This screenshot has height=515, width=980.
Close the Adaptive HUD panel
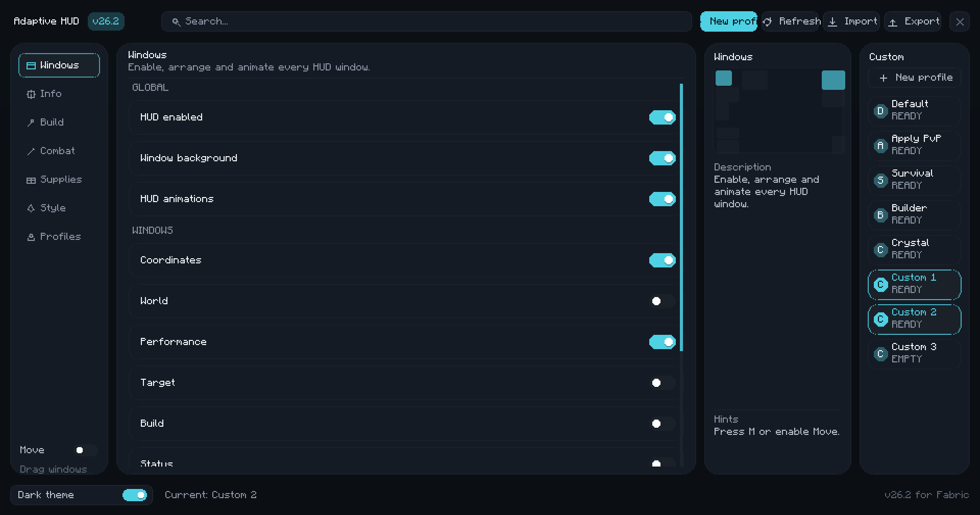[x=960, y=22]
